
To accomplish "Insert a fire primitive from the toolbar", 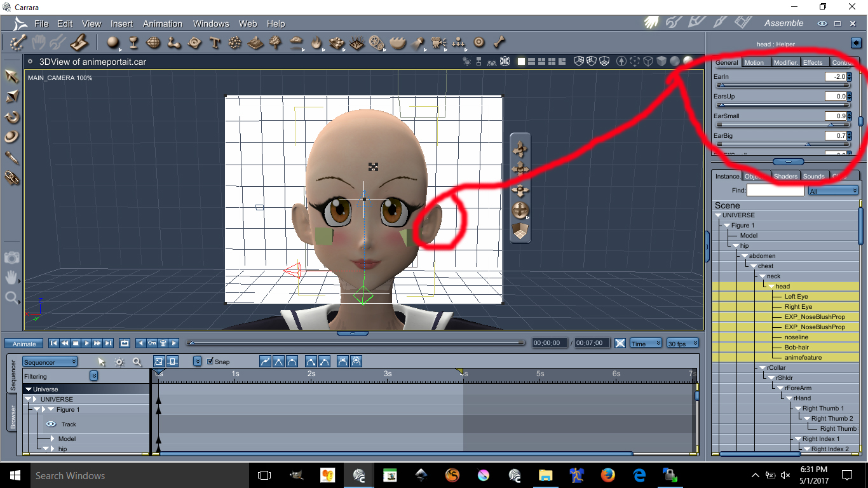I will (x=316, y=43).
